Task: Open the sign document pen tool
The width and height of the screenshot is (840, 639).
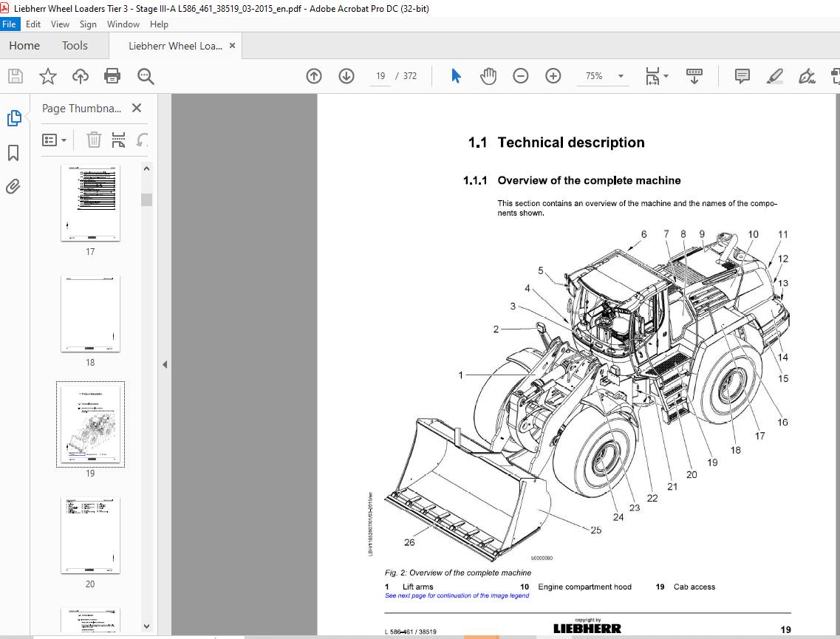Action: (x=807, y=76)
